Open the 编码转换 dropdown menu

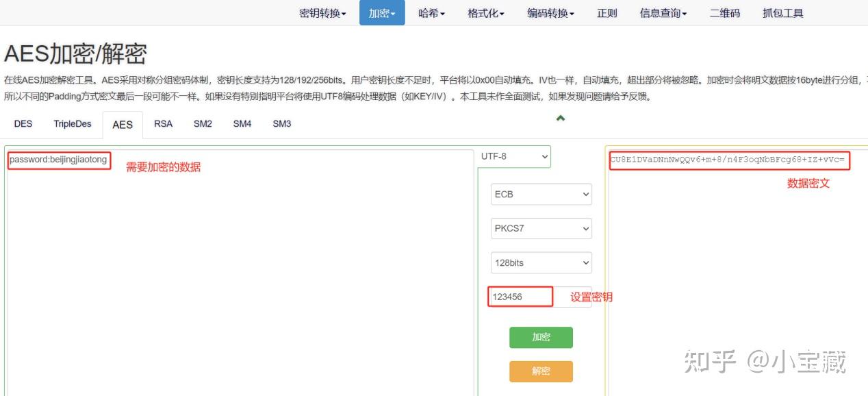[x=550, y=12]
